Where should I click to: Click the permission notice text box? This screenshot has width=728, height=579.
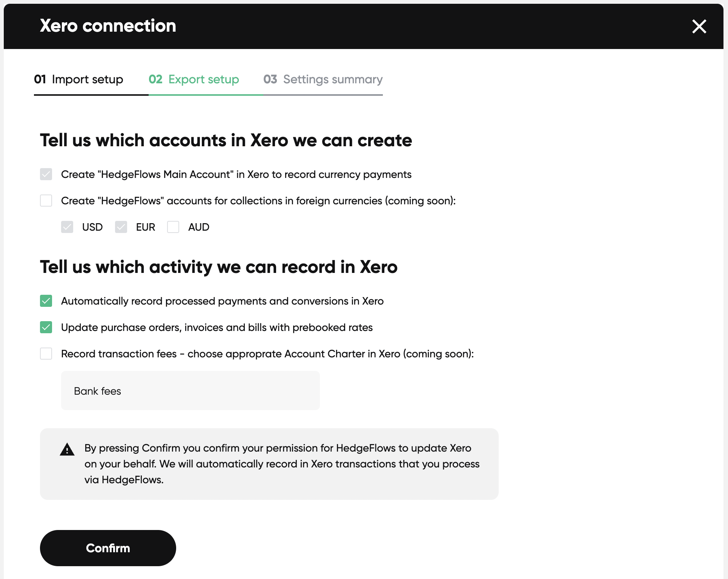(x=281, y=464)
